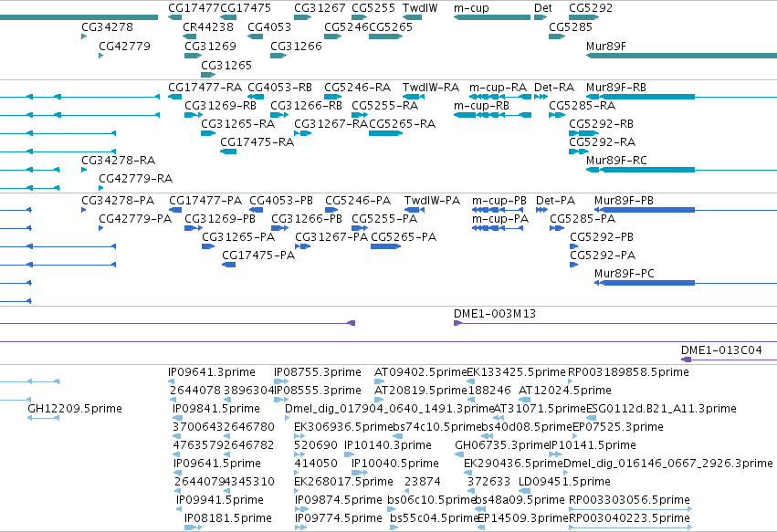The image size is (777, 532).
Task: Click transcript label CG4053-RB
Action: click(x=280, y=88)
